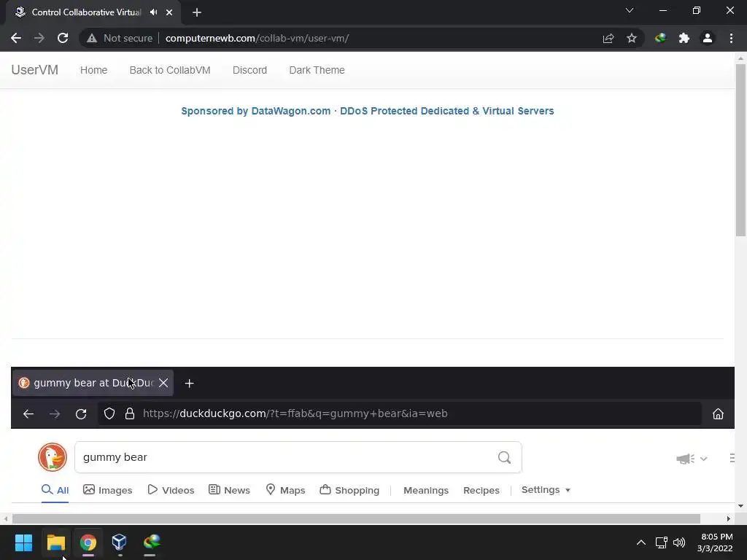Switch to Shopping results
The image size is (747, 560).
click(x=349, y=490)
